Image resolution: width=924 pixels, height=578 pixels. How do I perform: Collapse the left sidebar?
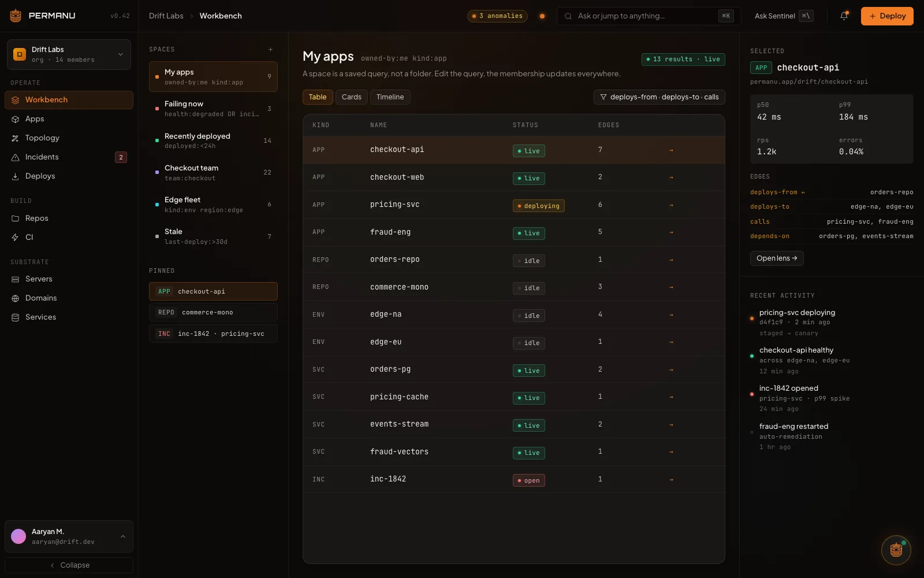69,565
